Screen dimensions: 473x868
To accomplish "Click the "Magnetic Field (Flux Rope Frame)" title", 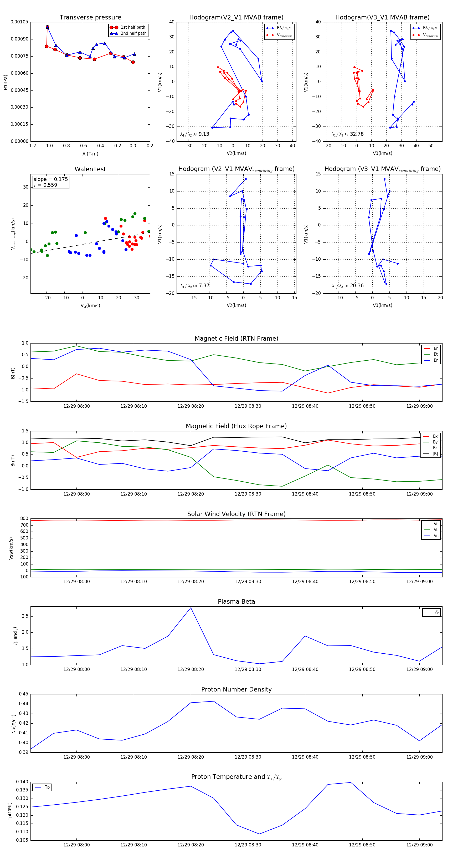I will [x=236, y=426].
